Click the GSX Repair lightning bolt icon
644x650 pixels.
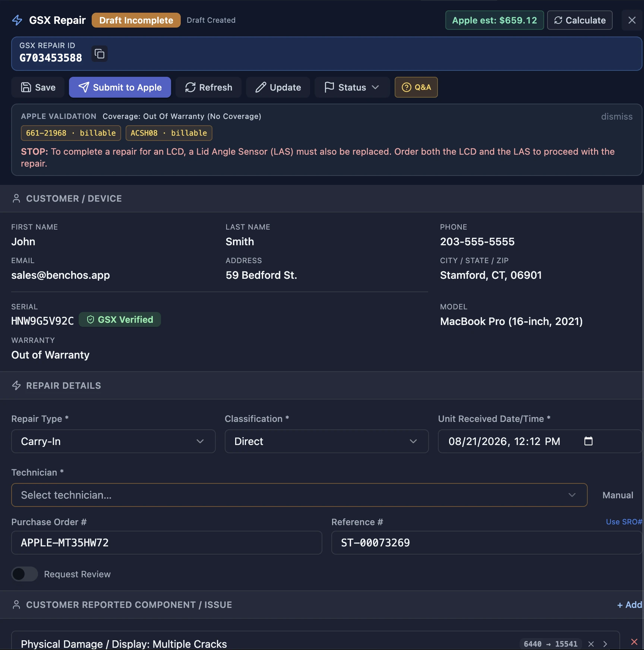click(x=17, y=20)
